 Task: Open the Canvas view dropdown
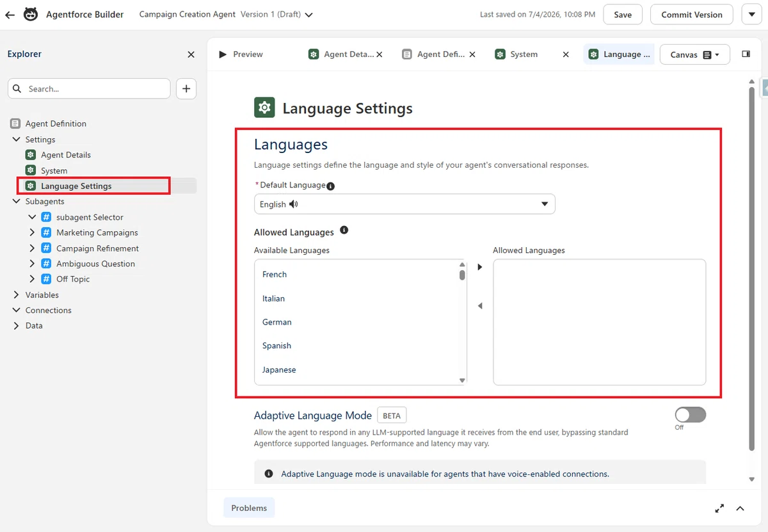[694, 55]
